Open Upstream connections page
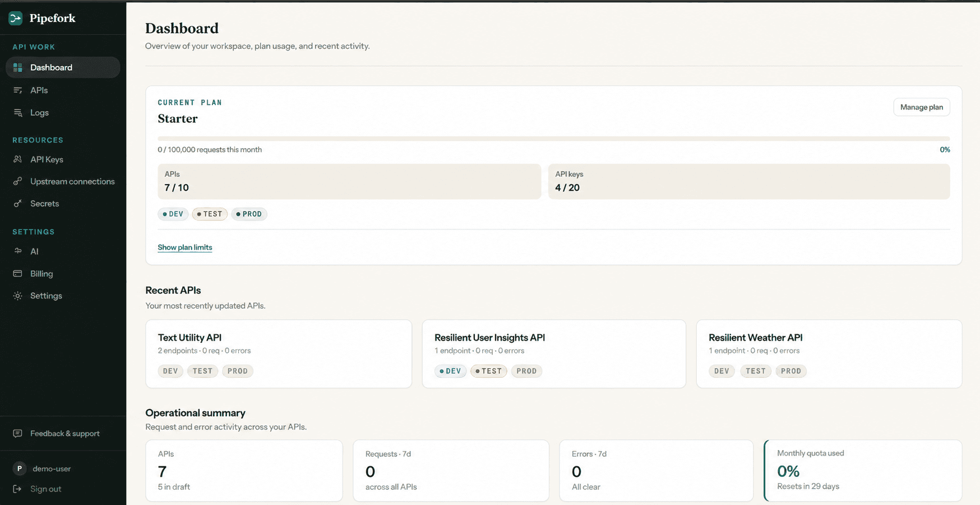980x505 pixels. click(x=63, y=181)
